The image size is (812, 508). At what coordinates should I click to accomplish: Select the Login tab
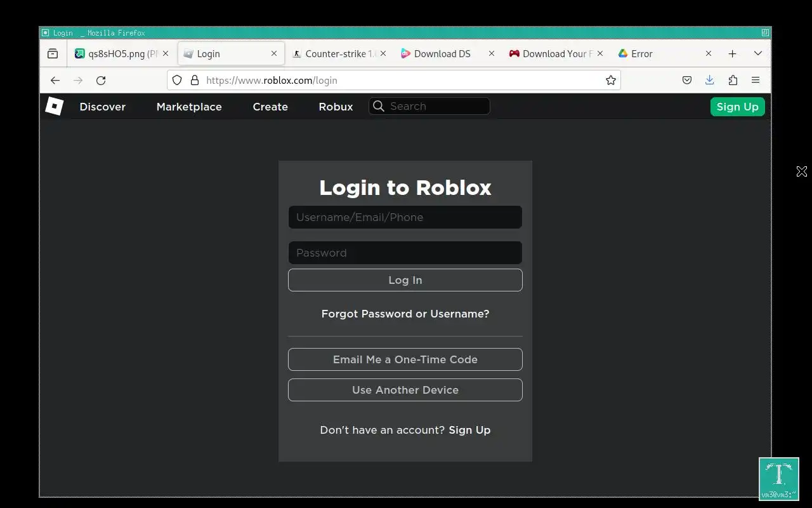[x=230, y=54]
